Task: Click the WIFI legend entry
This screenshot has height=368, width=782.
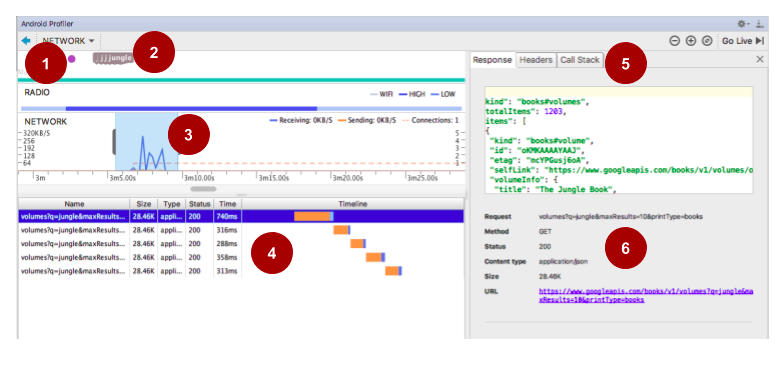Action: (382, 94)
